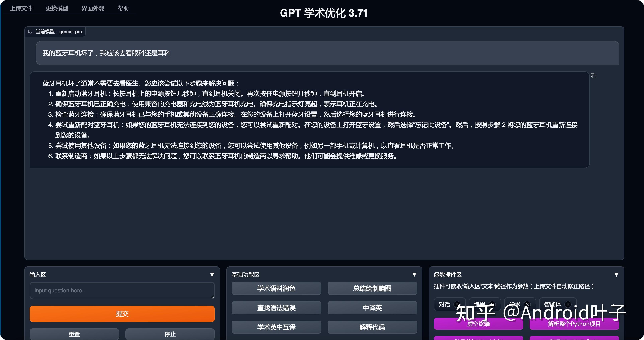Remove the 学术 plugin tag via its × icon
Image resolution: width=644 pixels, height=340 pixels.
tap(527, 304)
